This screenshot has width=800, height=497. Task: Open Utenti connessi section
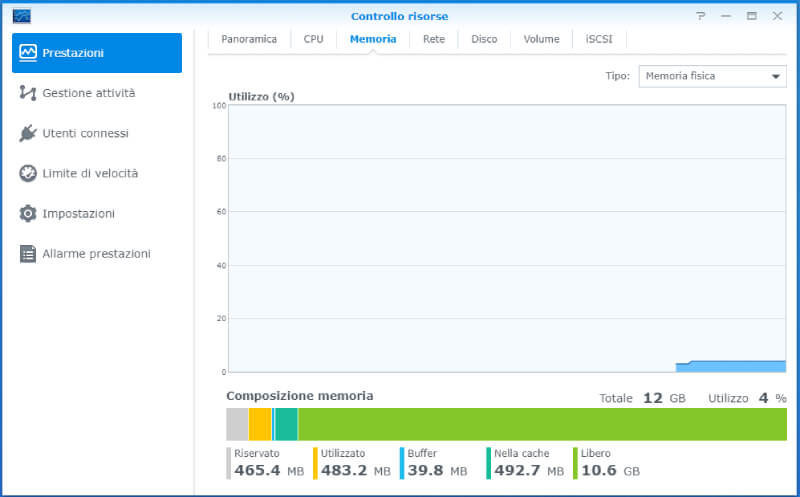tap(97, 133)
